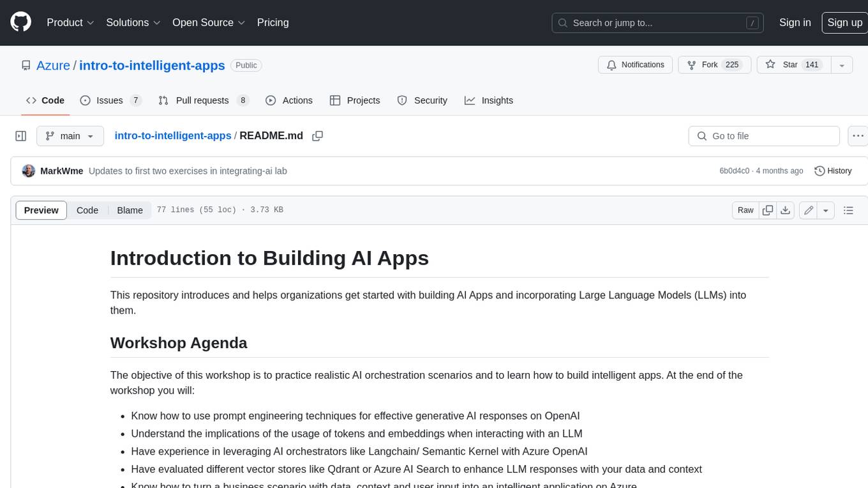Select the Preview view

[41, 210]
